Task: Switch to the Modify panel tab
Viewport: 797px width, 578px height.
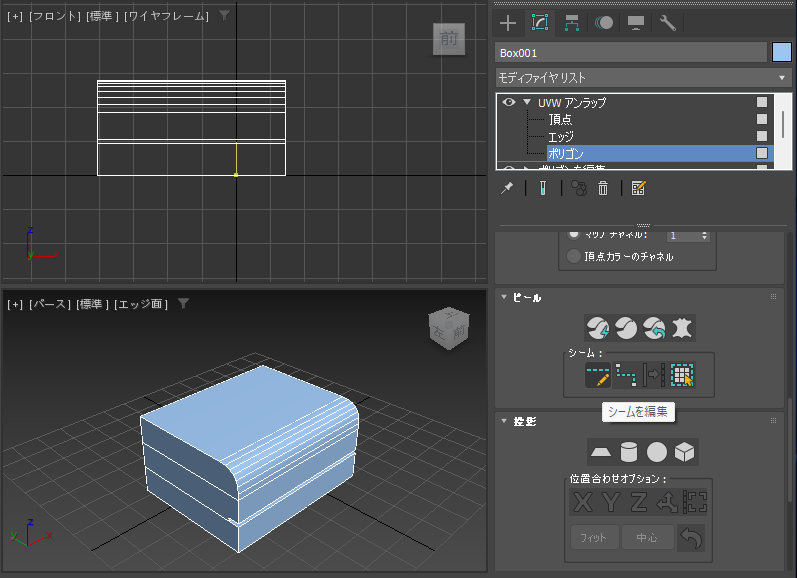Action: coord(540,22)
